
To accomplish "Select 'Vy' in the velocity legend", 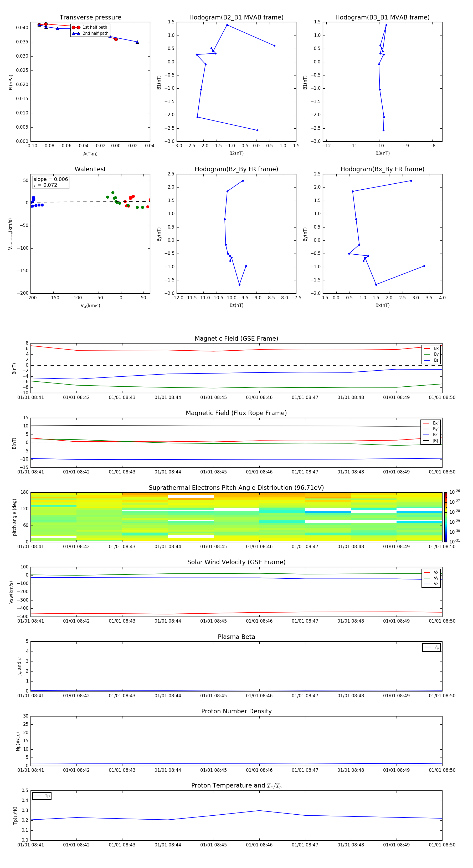I will pyautogui.click(x=431, y=578).
